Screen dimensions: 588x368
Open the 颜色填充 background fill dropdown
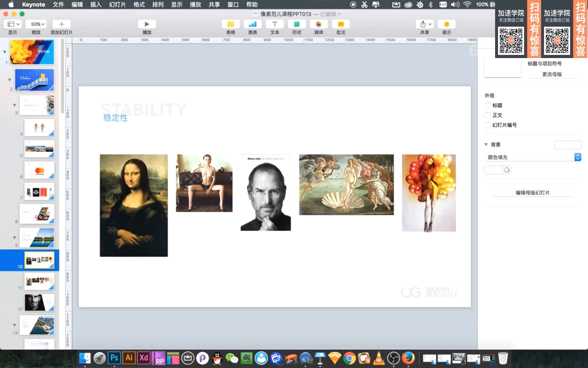[x=533, y=157]
